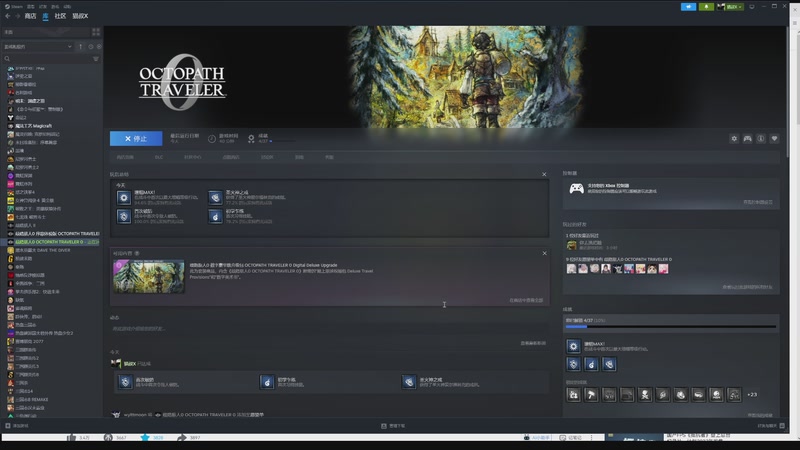Click the coin icon in bottom bar

(x=108, y=437)
